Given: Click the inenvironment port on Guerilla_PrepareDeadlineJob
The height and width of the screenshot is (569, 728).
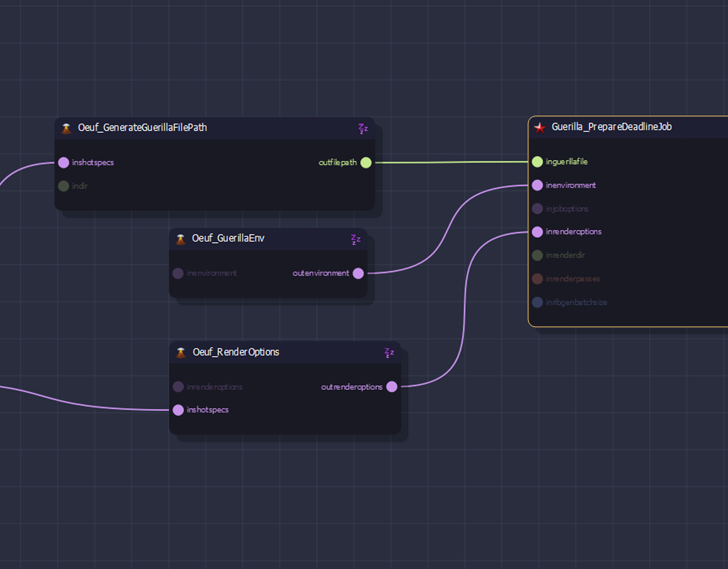Looking at the screenshot, I should [537, 186].
